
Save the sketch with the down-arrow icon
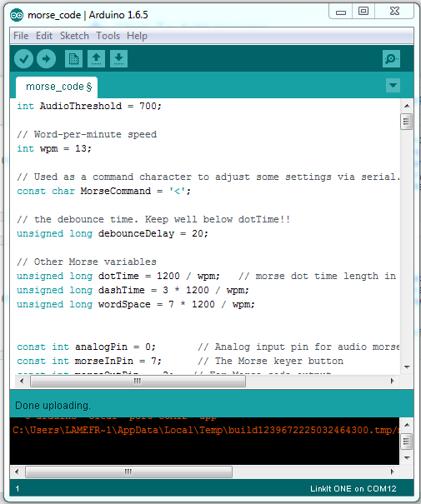pyautogui.click(x=118, y=59)
